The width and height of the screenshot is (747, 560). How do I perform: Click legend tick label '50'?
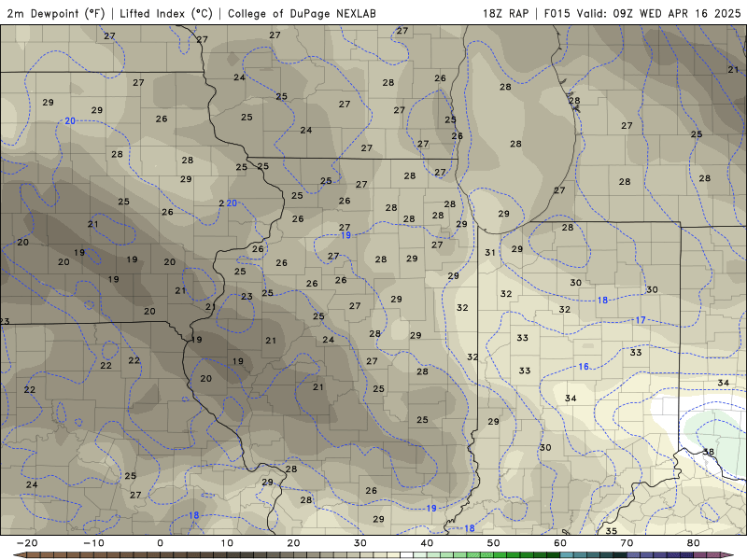coord(494,543)
